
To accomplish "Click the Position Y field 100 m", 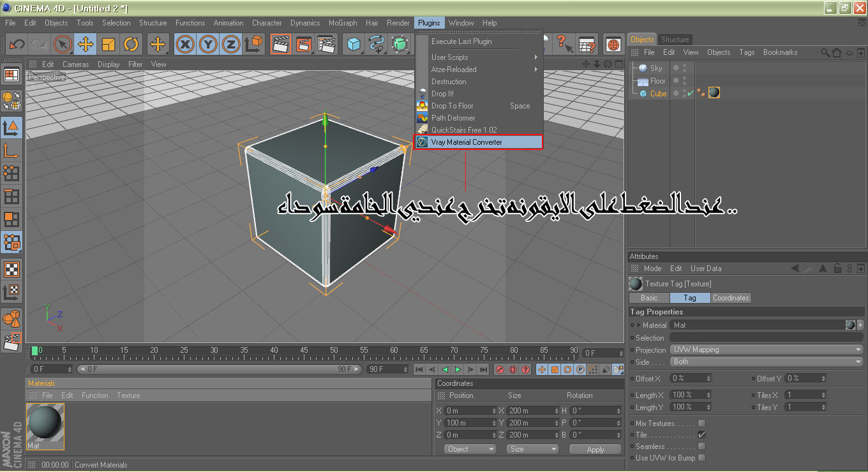I will [470, 423].
